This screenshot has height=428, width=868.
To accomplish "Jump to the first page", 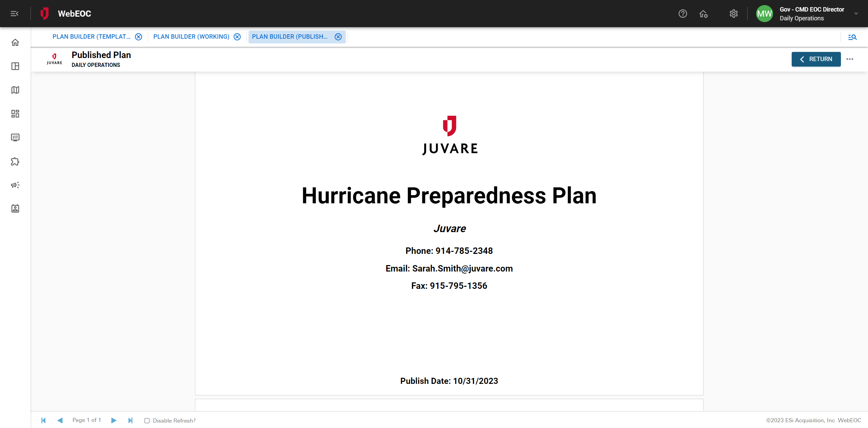I will pyautogui.click(x=43, y=421).
